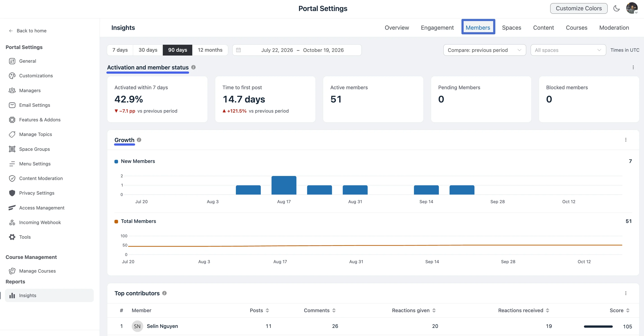Open Space Groups icon

click(x=12, y=149)
